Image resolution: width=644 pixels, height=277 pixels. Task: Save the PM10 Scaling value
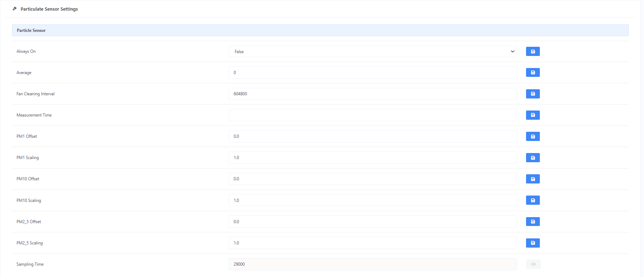533,200
